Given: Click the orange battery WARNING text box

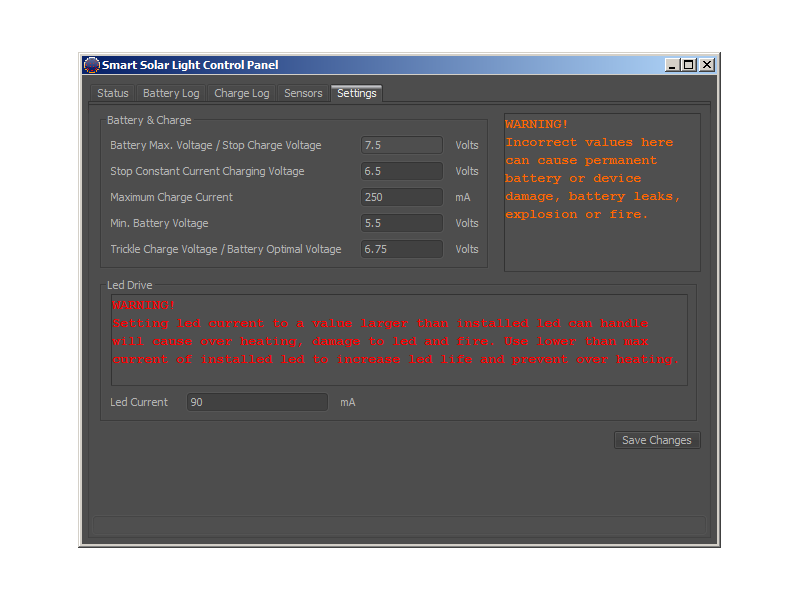Looking at the screenshot, I should [602, 192].
